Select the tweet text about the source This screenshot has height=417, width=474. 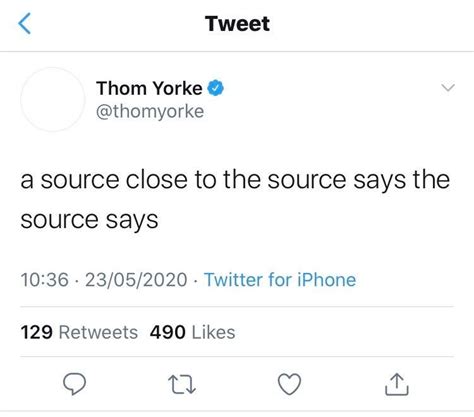[235, 200]
